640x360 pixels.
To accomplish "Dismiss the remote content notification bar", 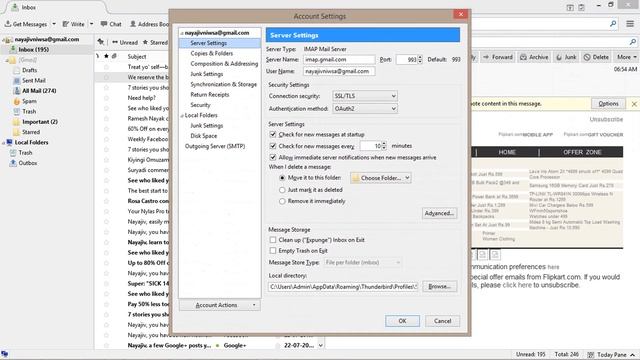I will click(x=634, y=104).
